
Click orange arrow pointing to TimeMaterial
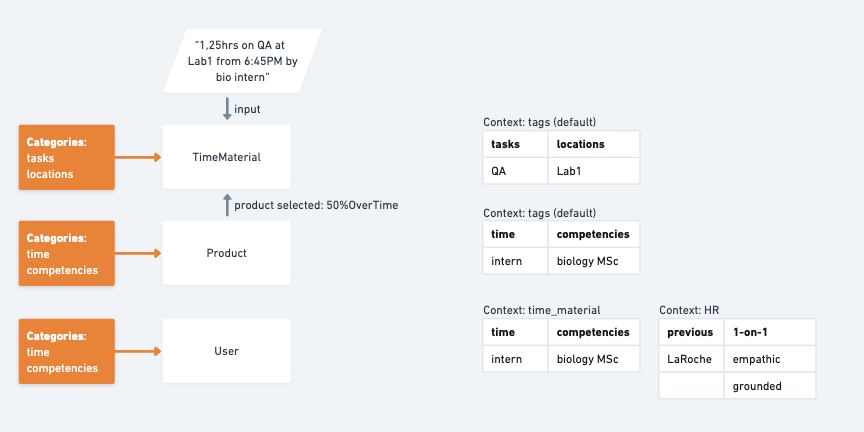coord(138,158)
